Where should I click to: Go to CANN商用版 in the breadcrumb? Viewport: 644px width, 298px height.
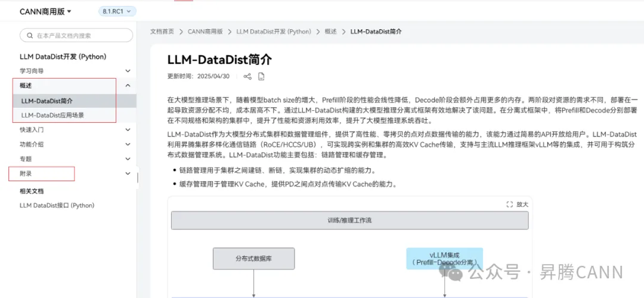coord(205,32)
